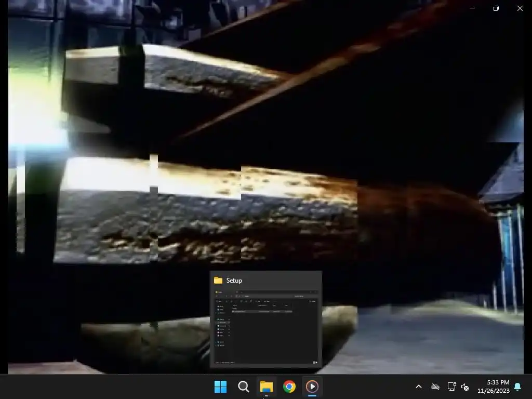532x399 pixels.
Task: Open network connection status icon
Action: 451,387
